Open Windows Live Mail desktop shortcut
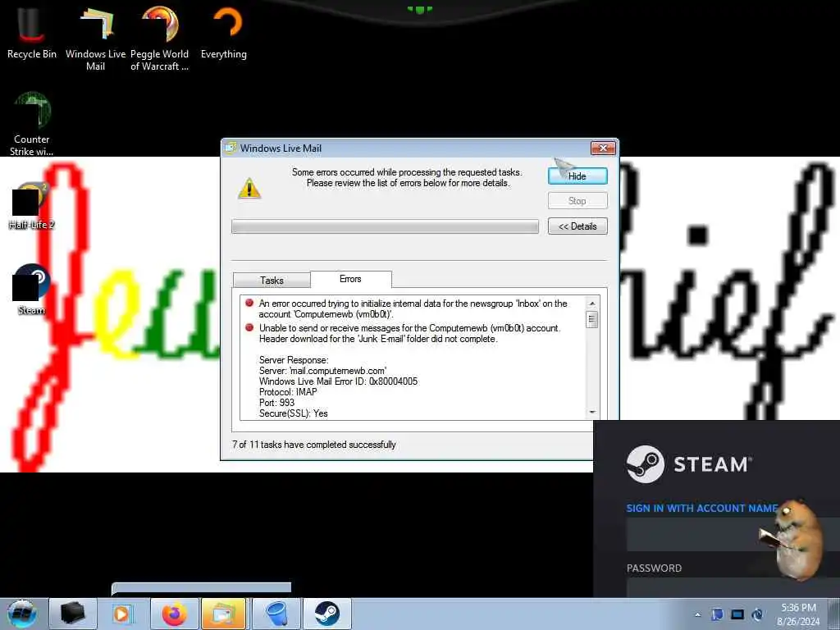 pyautogui.click(x=95, y=39)
